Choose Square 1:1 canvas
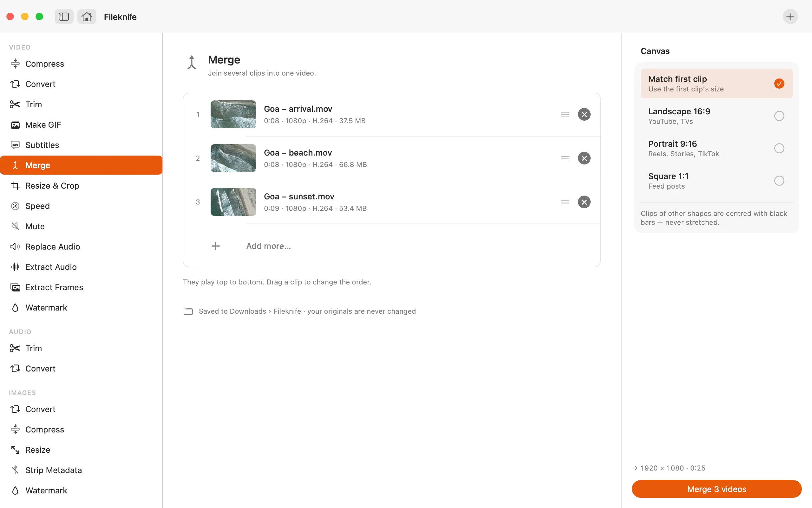This screenshot has width=812, height=508. pos(717,181)
